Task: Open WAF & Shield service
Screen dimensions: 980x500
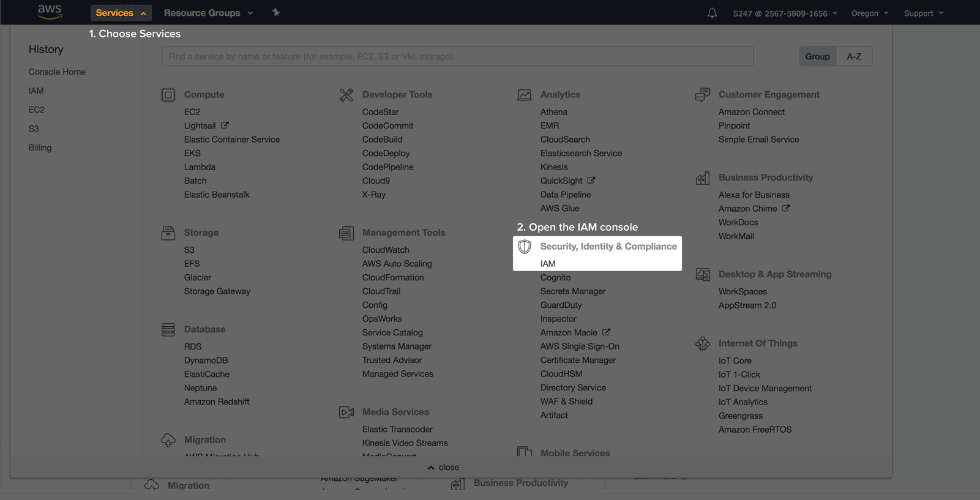Action: click(566, 401)
